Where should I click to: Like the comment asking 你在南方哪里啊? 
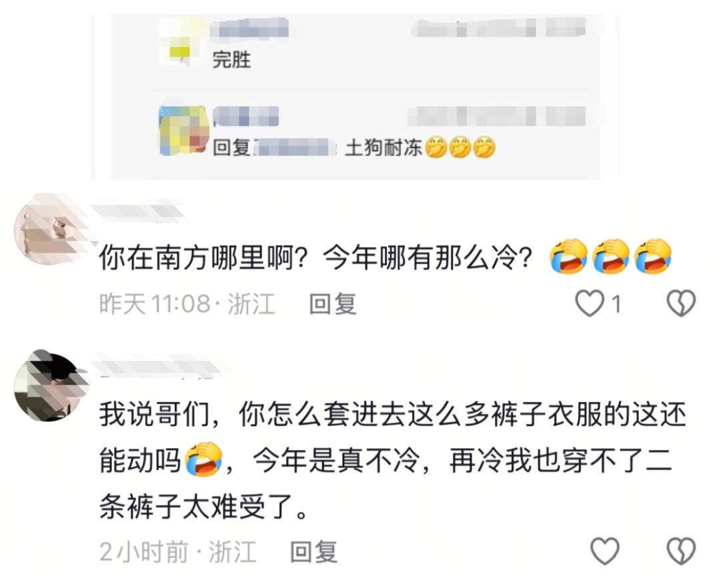590,303
